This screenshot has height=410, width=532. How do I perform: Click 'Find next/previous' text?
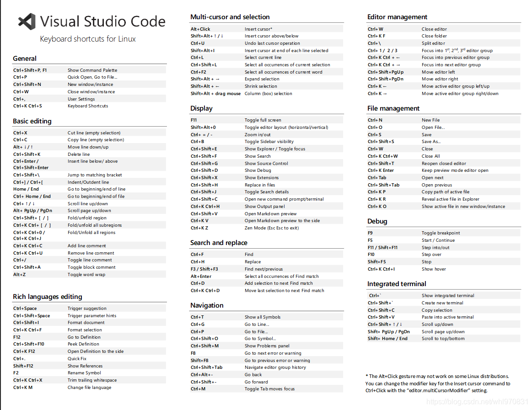pos(263,269)
